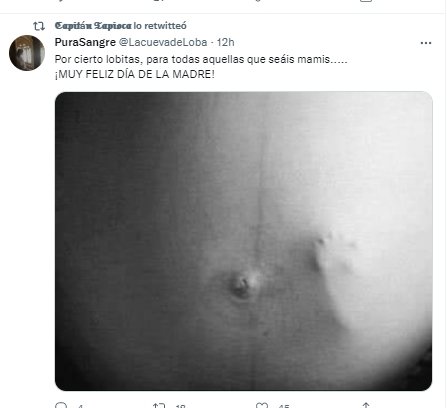Screen dimensions: 447x408
Task: Click the PuraSangre display name
Action: 85,42
